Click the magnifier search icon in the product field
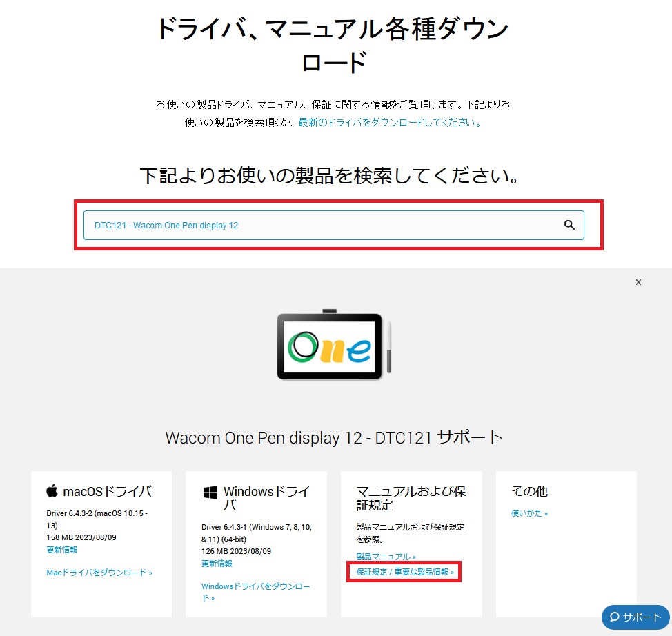Viewport: 672px width, 636px height. pyautogui.click(x=569, y=225)
